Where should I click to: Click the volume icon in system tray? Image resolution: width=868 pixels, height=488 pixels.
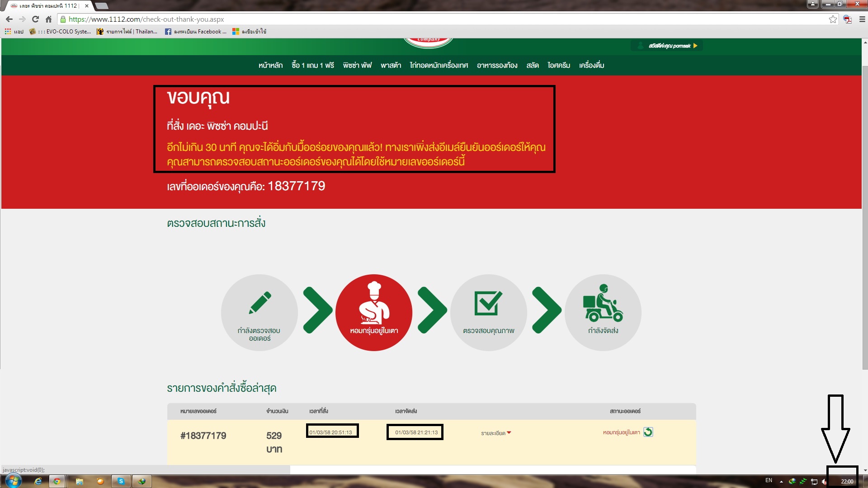(x=824, y=482)
